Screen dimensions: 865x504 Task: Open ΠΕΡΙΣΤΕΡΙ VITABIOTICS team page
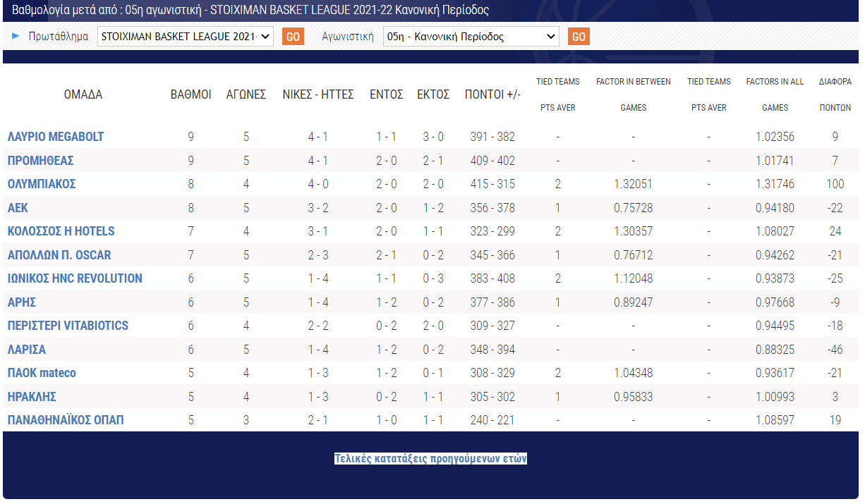[x=68, y=326]
